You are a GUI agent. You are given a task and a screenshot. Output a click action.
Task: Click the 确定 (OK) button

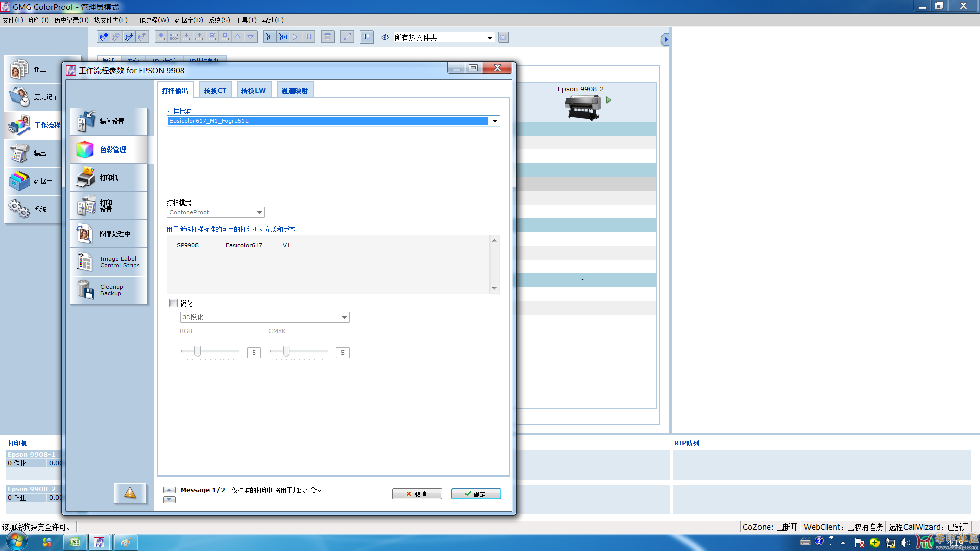pyautogui.click(x=476, y=494)
